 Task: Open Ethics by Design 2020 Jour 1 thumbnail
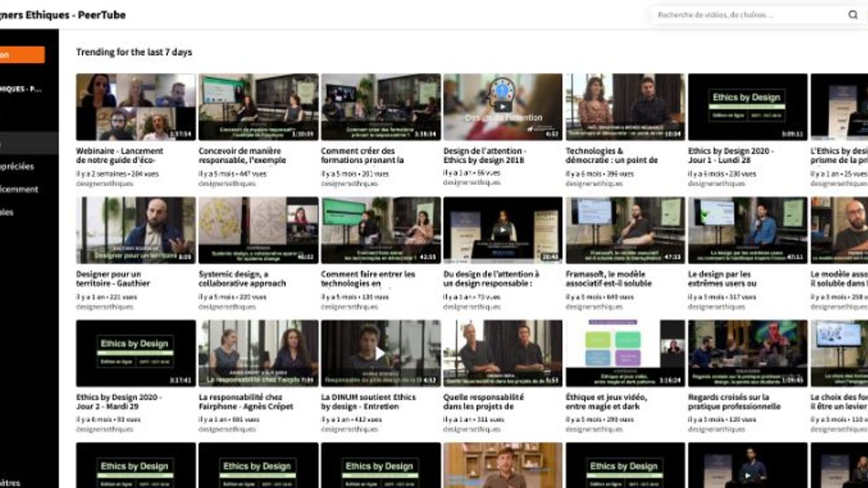(x=747, y=106)
